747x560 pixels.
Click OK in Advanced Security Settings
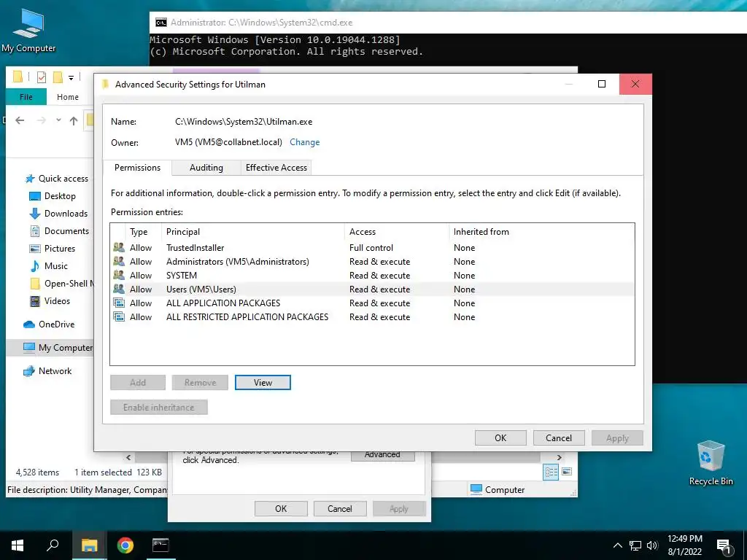click(x=500, y=438)
